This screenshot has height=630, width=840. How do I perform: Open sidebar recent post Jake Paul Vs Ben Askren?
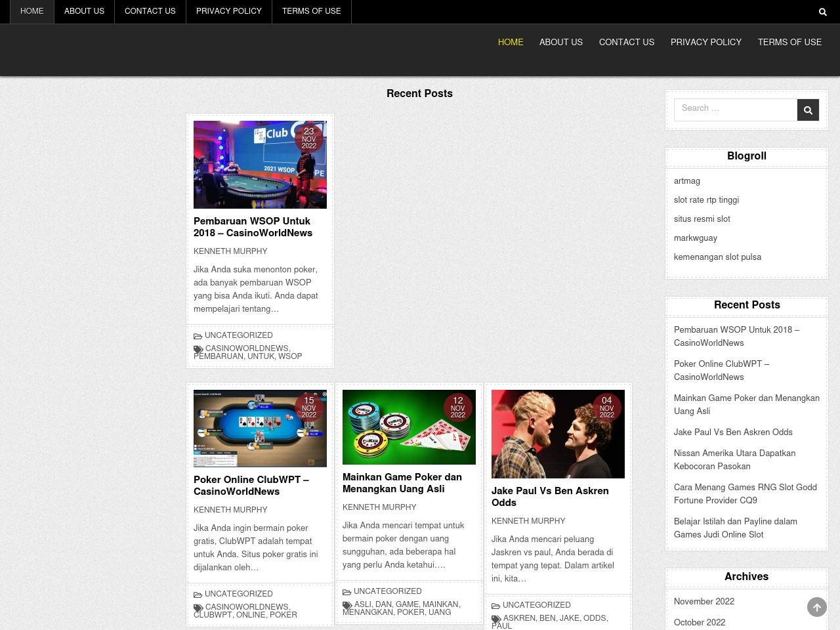(x=733, y=432)
